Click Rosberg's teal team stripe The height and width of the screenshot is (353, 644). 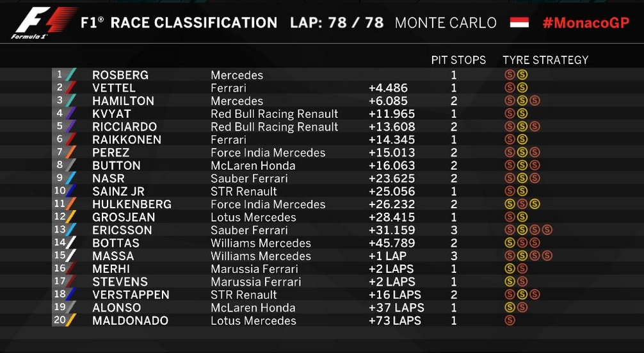[x=71, y=75]
